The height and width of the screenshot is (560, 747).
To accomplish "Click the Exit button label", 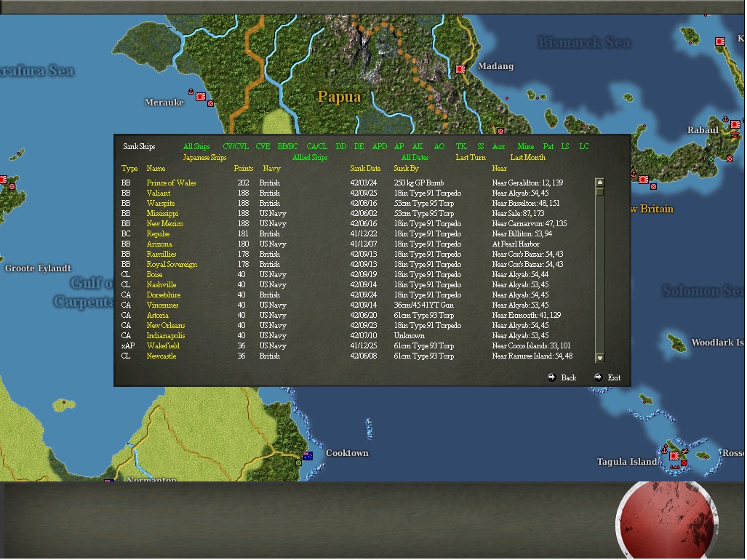I will [614, 377].
